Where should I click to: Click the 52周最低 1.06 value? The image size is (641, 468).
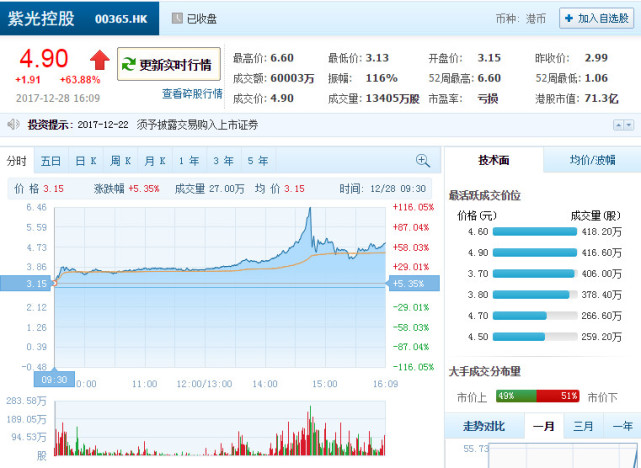click(x=596, y=78)
